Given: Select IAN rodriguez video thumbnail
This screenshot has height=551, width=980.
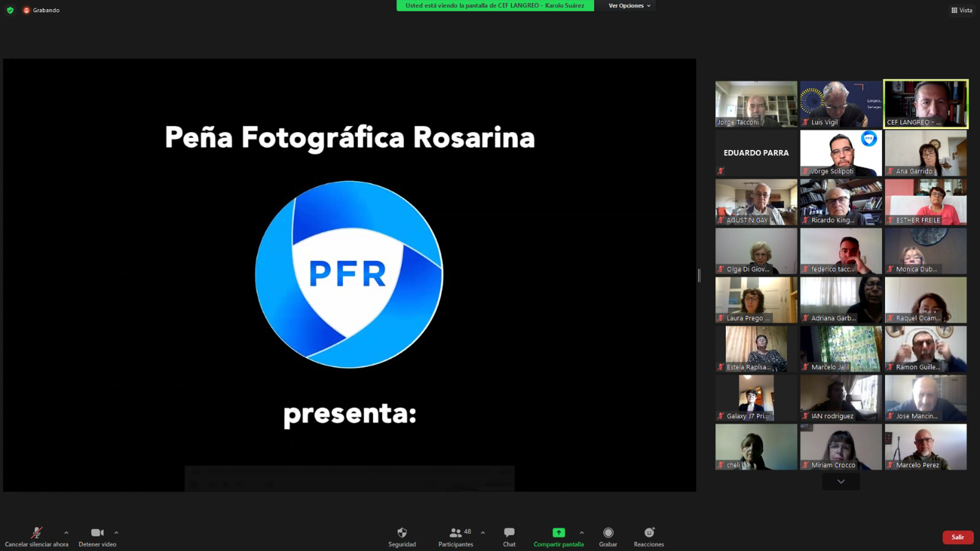Looking at the screenshot, I should click(x=841, y=398).
